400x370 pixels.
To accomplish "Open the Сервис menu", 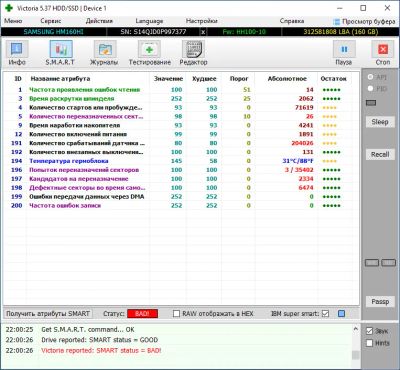I will (51, 21).
